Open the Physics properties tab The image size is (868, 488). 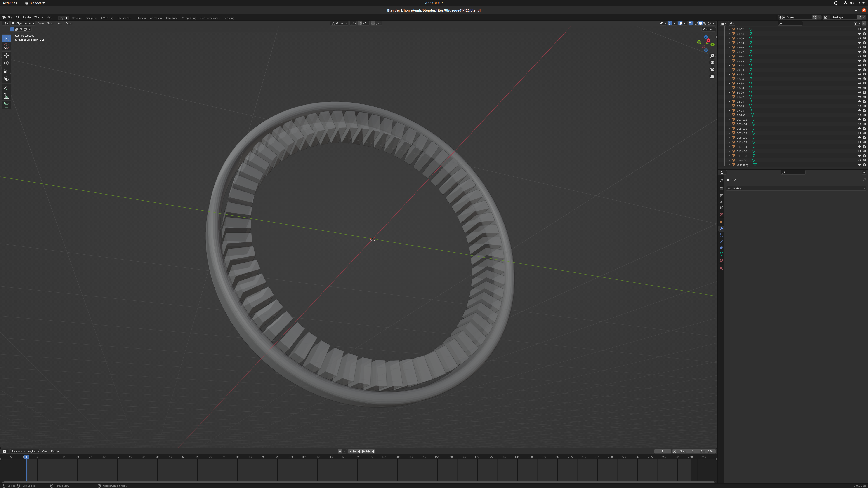[x=721, y=242]
